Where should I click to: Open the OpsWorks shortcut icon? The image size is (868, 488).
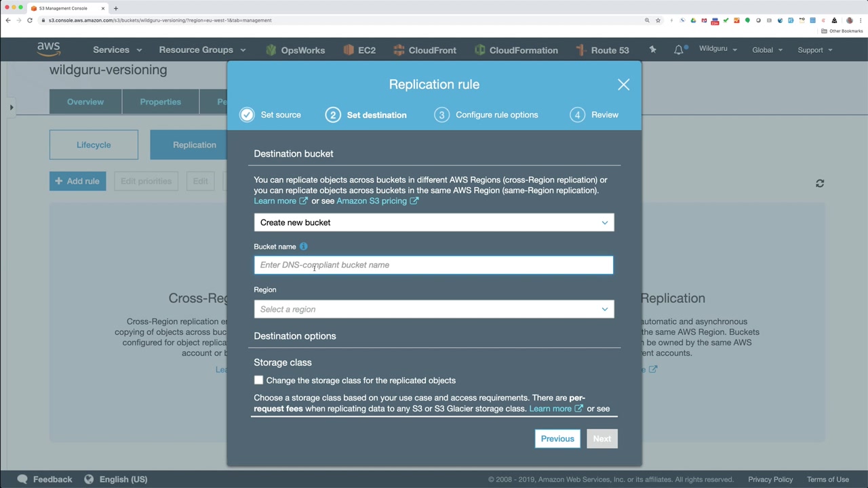click(271, 50)
